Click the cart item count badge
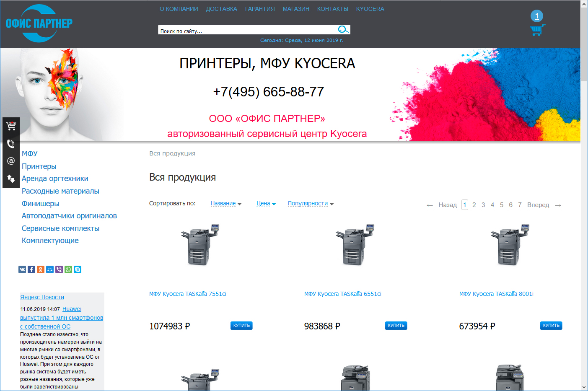The image size is (588, 391). pos(537,16)
